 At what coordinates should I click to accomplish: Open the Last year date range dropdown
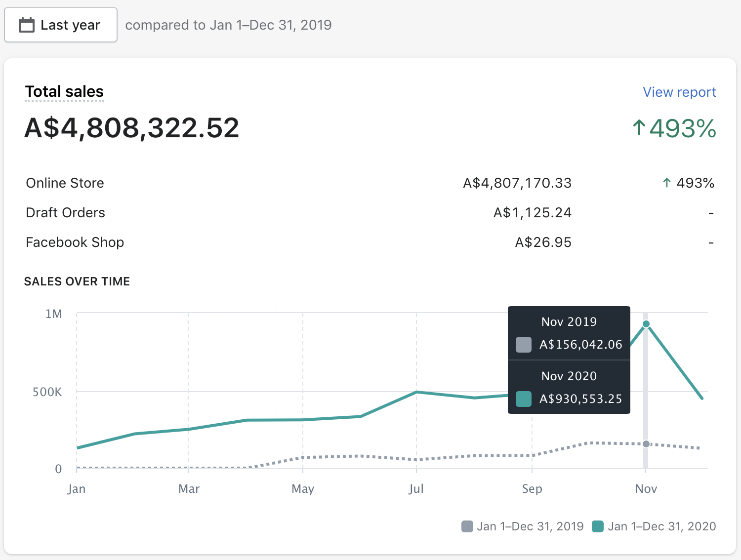click(x=61, y=25)
